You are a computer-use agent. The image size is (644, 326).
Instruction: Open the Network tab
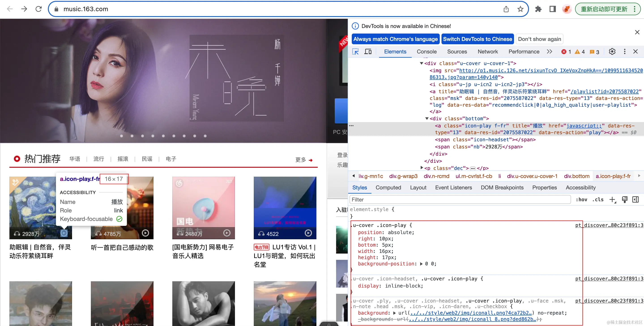[488, 52]
